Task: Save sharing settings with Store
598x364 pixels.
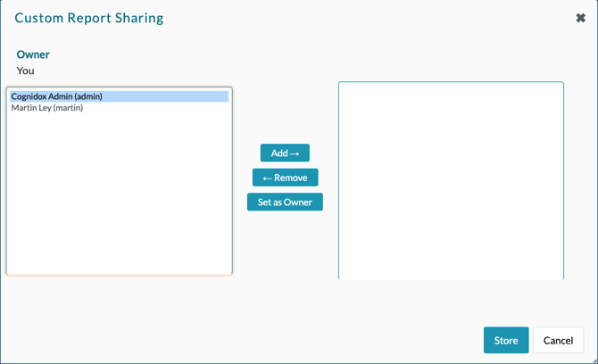Action: pyautogui.click(x=506, y=340)
